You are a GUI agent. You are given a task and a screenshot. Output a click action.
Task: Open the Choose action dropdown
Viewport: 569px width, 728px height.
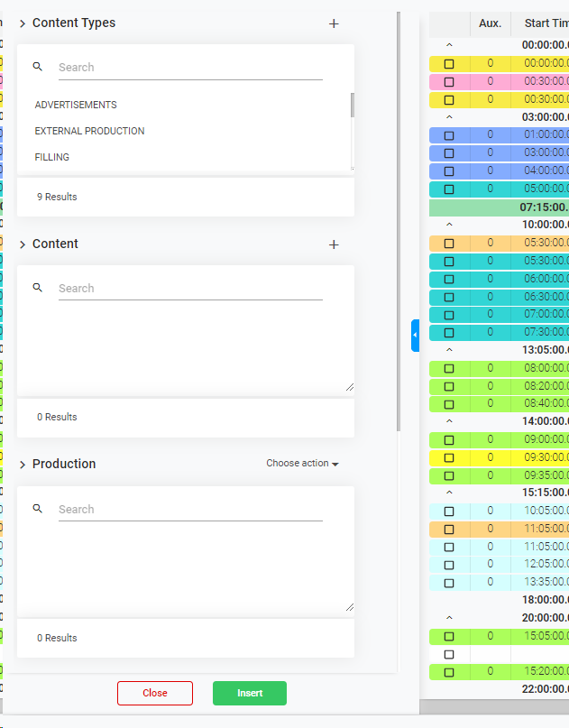302,464
